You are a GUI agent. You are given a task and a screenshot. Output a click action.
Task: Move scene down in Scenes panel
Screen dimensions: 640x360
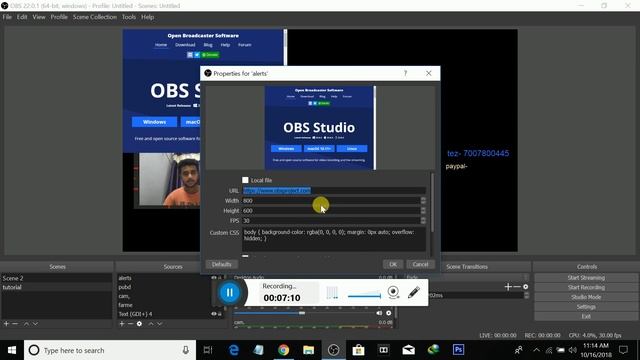point(36,324)
